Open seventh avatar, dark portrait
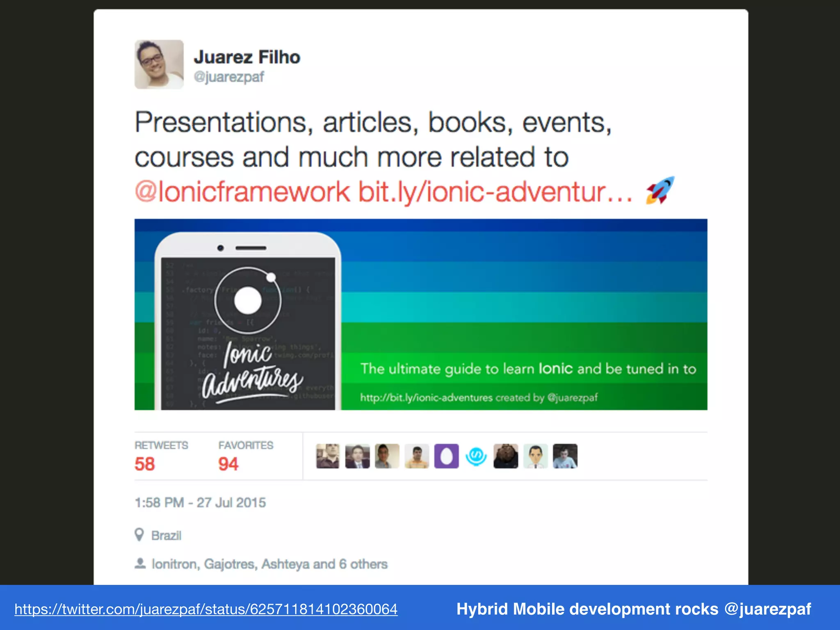 (506, 456)
